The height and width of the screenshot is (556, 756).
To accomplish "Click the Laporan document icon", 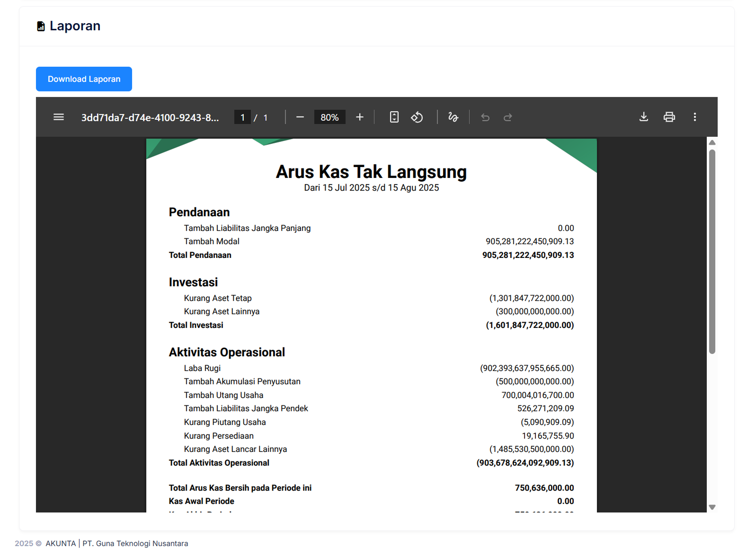I will 41,26.
